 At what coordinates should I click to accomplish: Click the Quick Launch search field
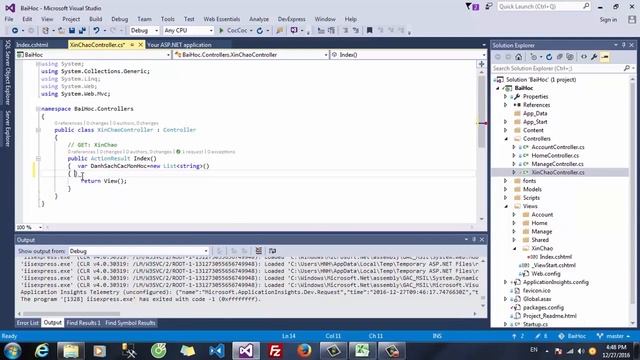click(544, 7)
